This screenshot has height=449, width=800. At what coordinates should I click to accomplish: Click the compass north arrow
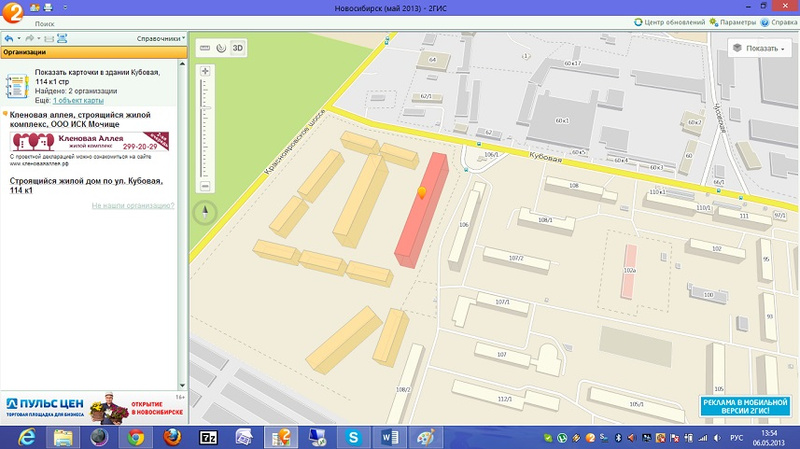[x=205, y=211]
